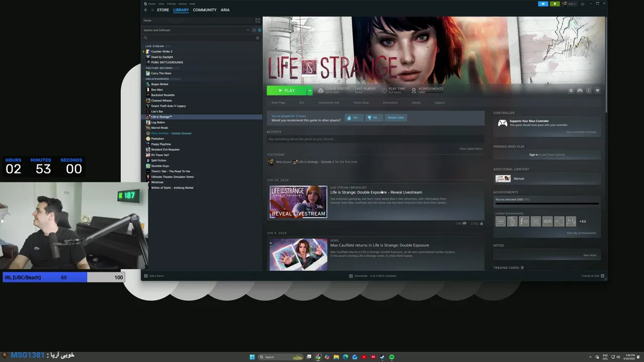
Task: Open Max Caulfield returns news thumbnail
Action: coord(298,254)
